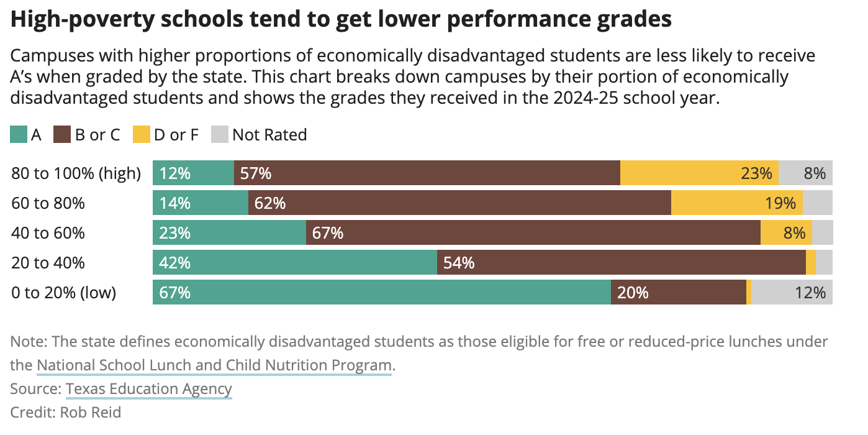Select the 57% B or C bar segment
The width and height of the screenshot is (868, 435).
pyautogui.click(x=427, y=173)
